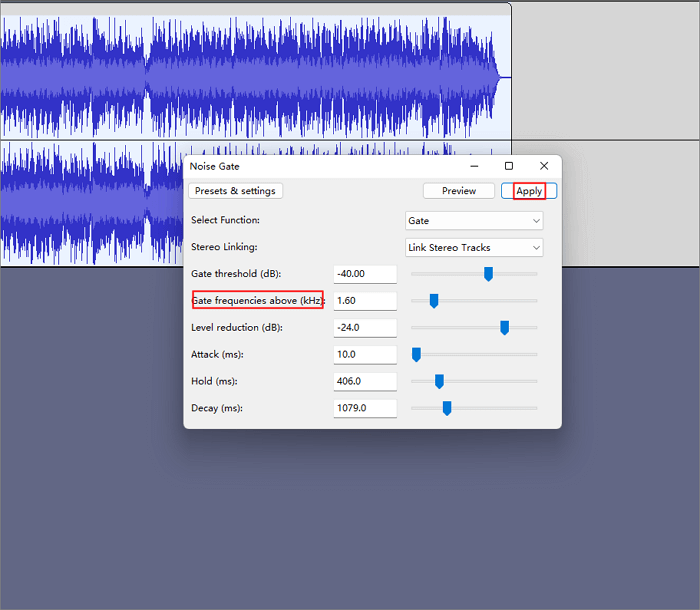700x610 pixels.
Task: Click the Hold slider handle
Action: pyautogui.click(x=439, y=381)
